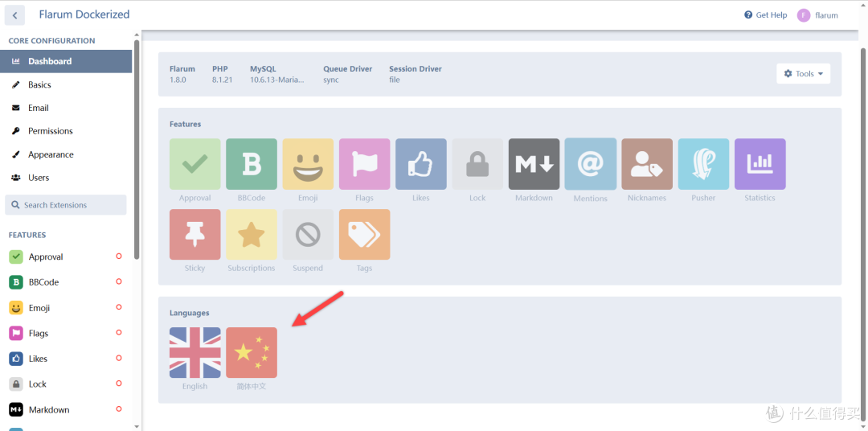This screenshot has width=868, height=431.
Task: Open the Basics settings page
Action: 66,84
